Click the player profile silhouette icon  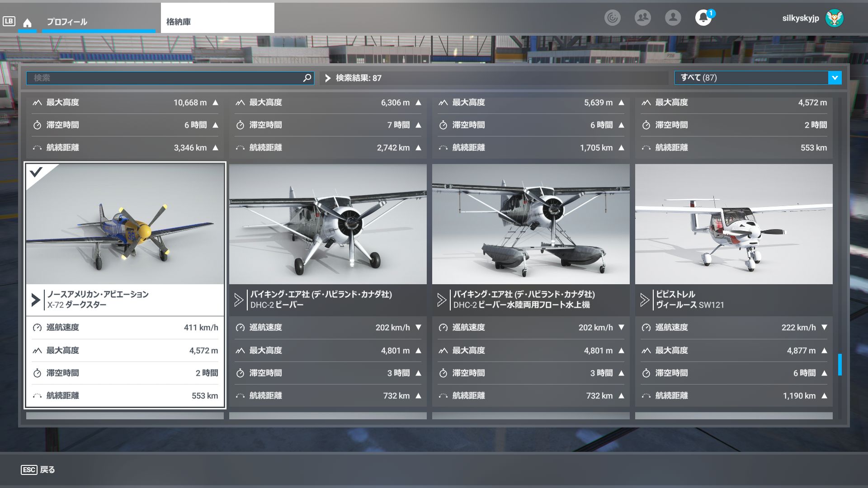(x=673, y=18)
